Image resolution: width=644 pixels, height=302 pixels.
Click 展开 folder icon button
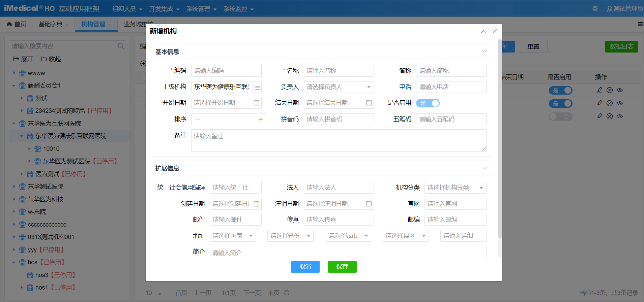coord(23,59)
